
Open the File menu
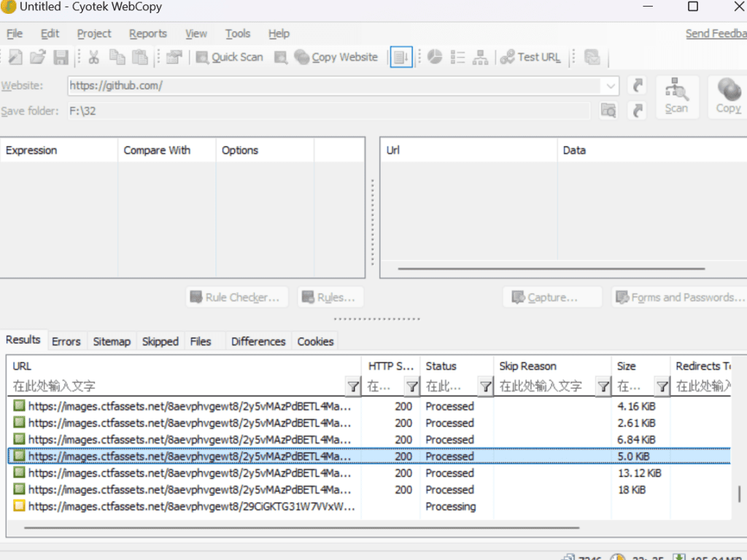coord(15,34)
